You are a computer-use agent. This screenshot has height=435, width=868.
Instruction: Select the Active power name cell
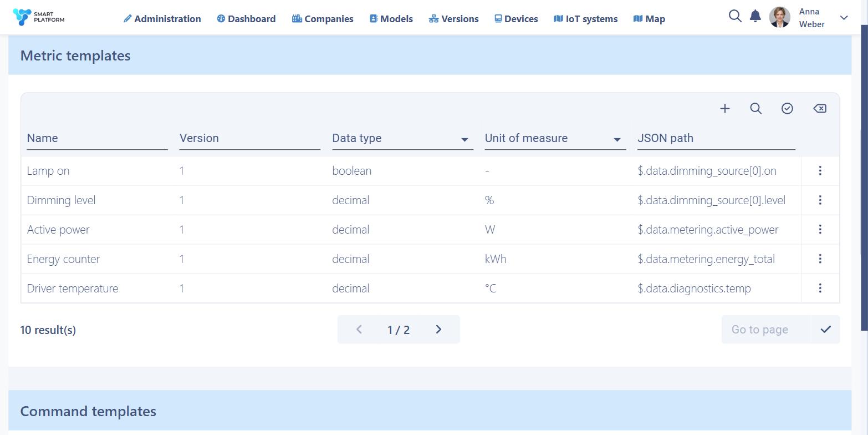[x=58, y=230]
